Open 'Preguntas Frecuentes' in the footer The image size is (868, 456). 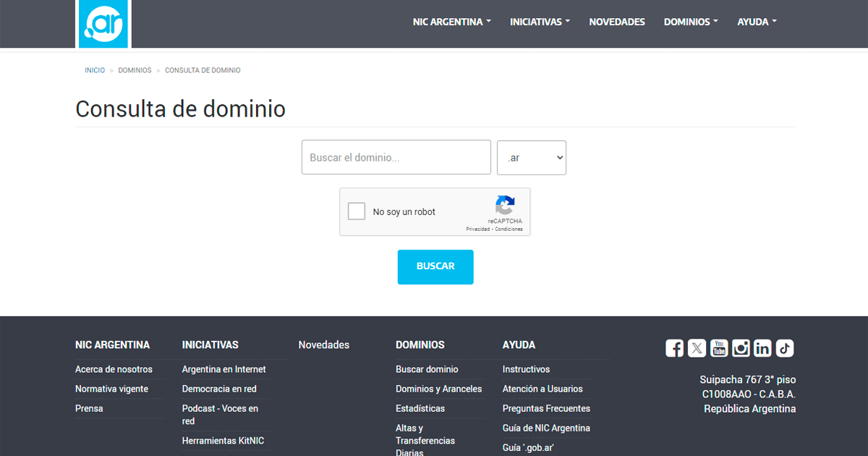546,408
